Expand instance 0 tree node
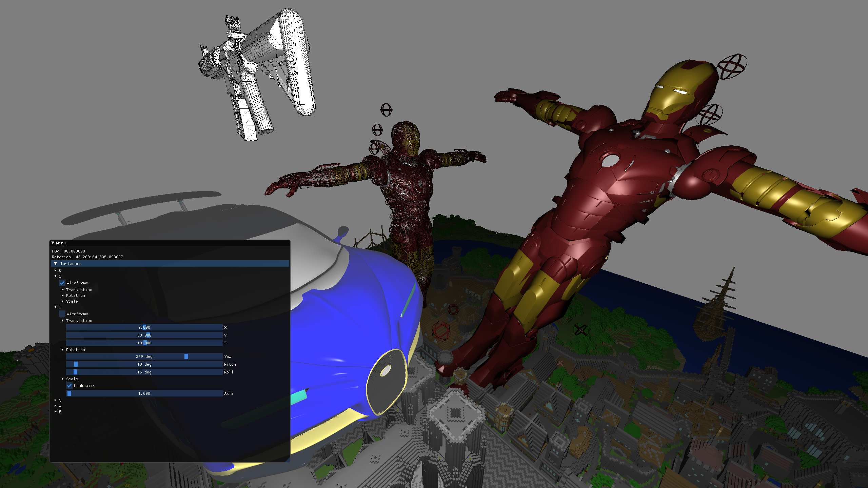This screenshot has height=488, width=868. point(56,270)
